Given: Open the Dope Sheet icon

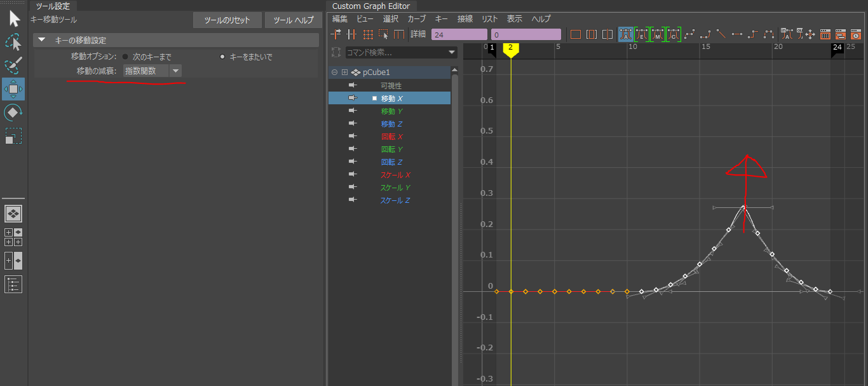Looking at the screenshot, I should 825,34.
